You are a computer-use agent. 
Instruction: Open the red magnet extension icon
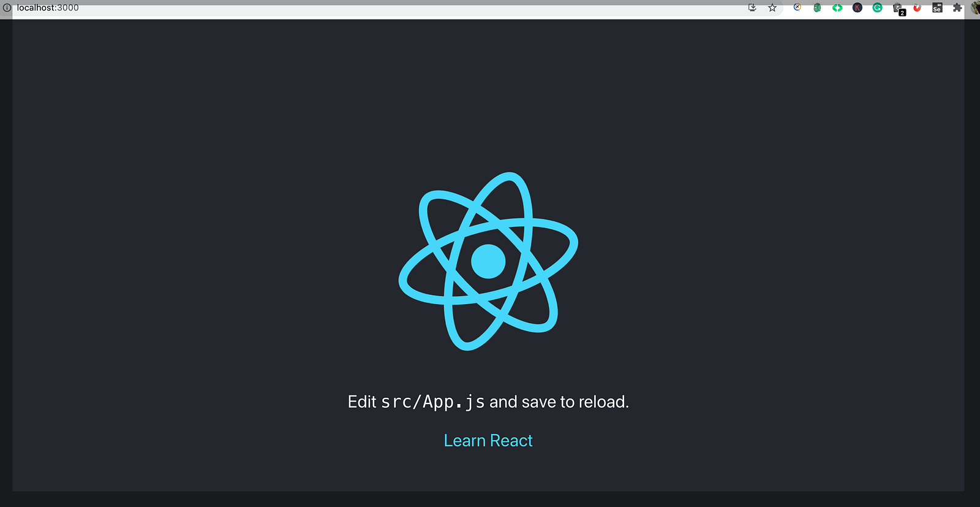click(917, 8)
